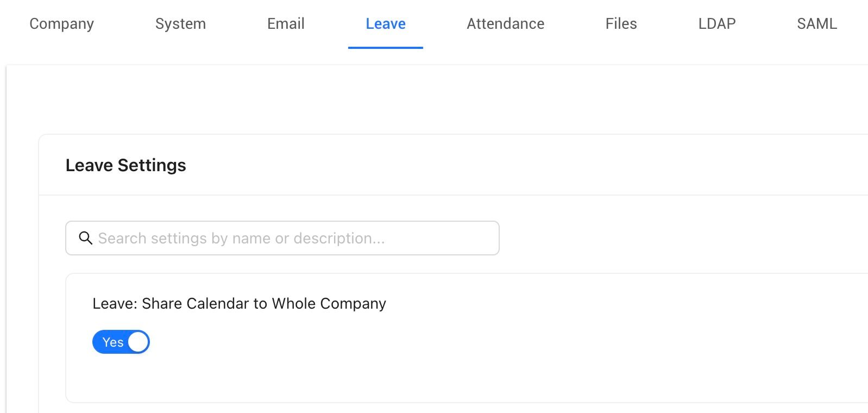The width and height of the screenshot is (868, 413).
Task: Click the blue underline beneath the Leave tab
Action: pos(385,48)
